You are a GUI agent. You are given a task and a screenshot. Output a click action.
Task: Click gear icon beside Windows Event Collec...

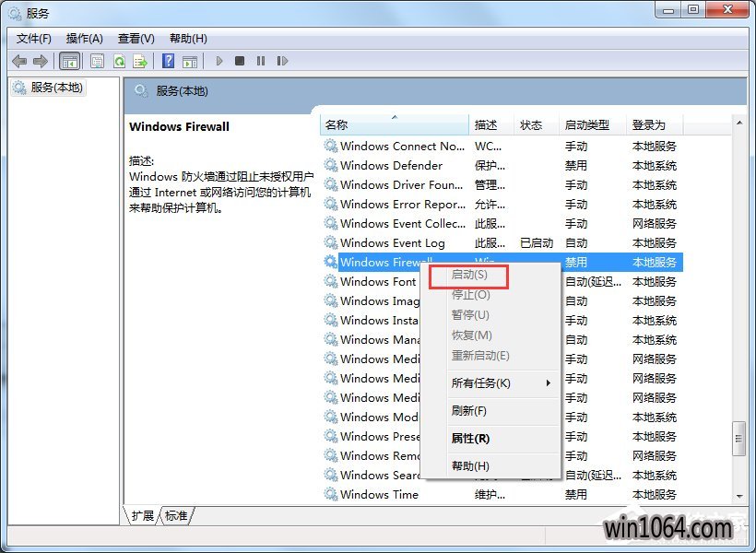point(331,223)
